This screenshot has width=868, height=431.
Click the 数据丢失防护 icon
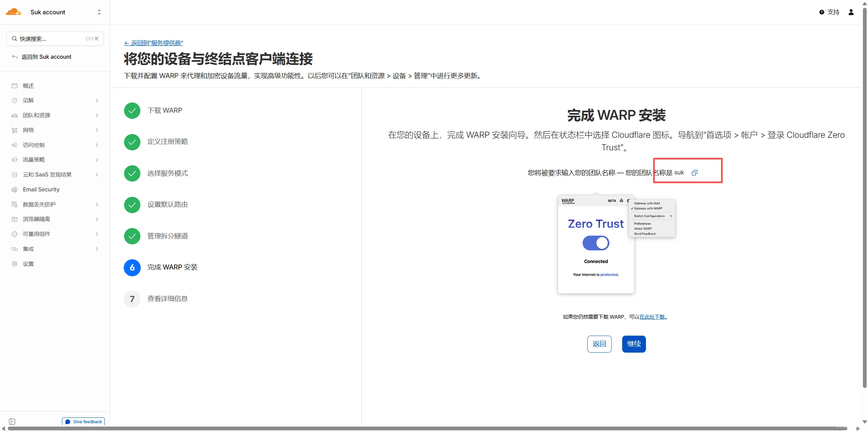[15, 204]
